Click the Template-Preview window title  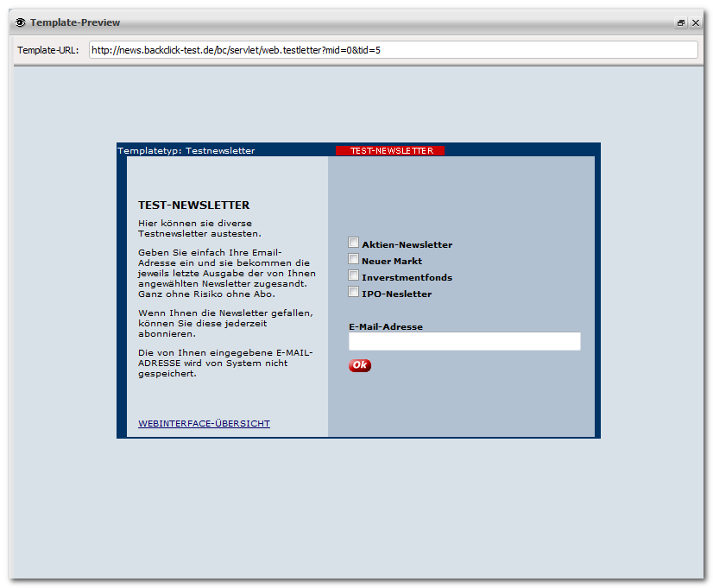pyautogui.click(x=75, y=22)
